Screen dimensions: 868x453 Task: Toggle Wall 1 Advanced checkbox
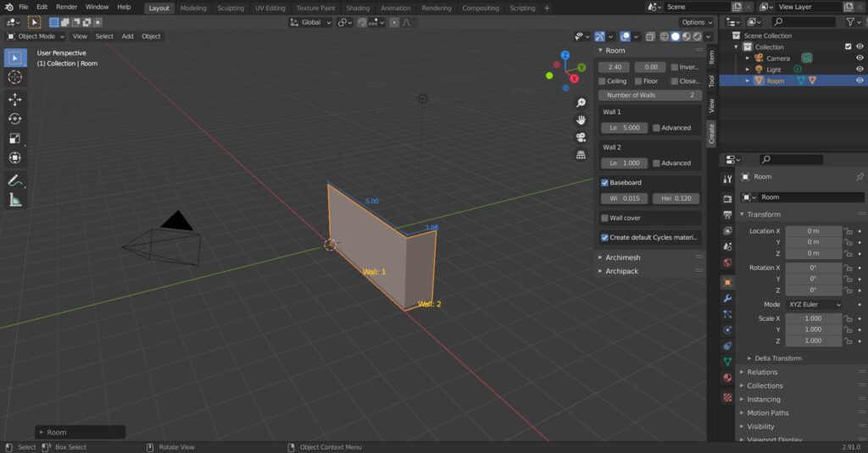click(x=656, y=128)
